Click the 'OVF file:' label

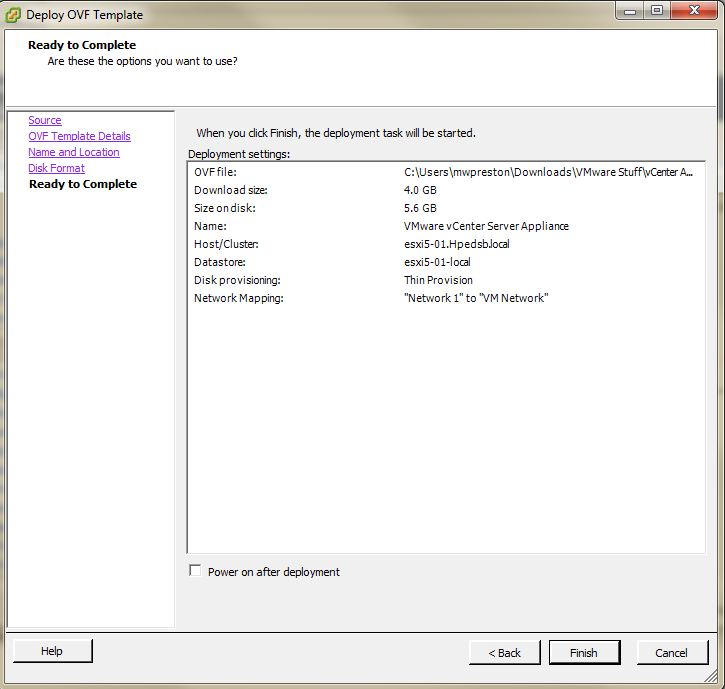215,172
